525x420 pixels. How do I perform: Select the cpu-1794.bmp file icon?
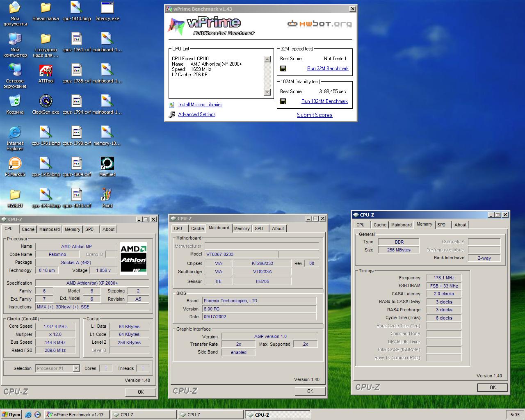click(x=46, y=195)
